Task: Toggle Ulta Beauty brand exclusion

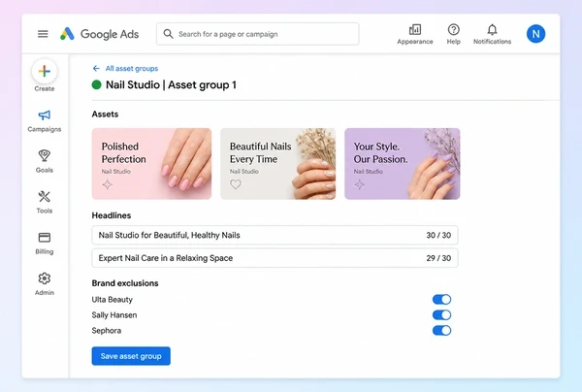Action: pyautogui.click(x=441, y=299)
